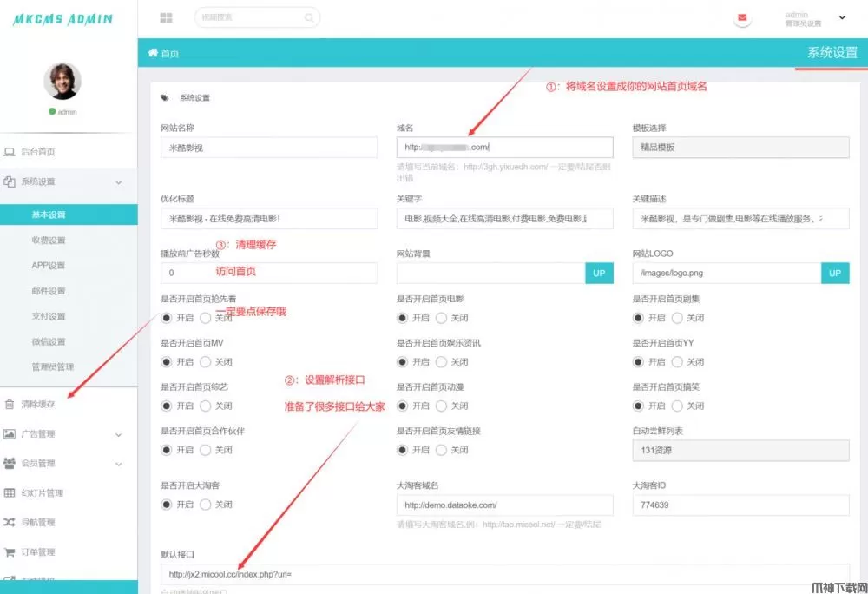Open 收费设置 in sidebar submenu
The width and height of the screenshot is (868, 594).
point(49,240)
